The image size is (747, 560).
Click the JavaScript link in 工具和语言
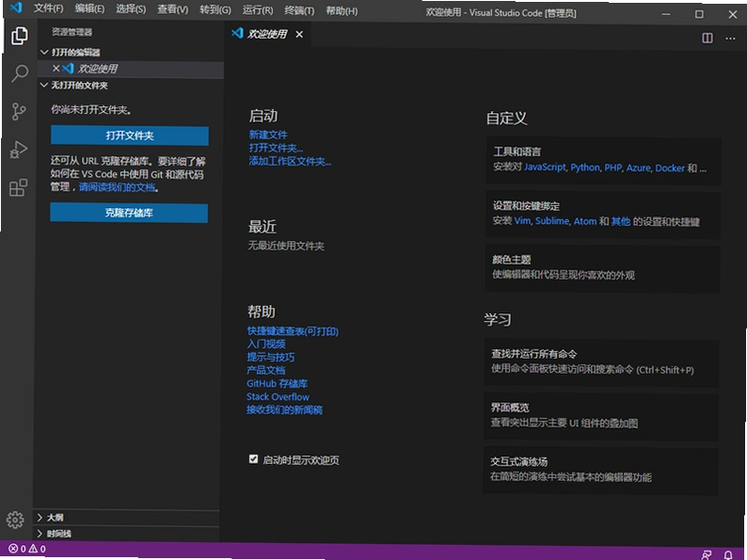point(545,168)
